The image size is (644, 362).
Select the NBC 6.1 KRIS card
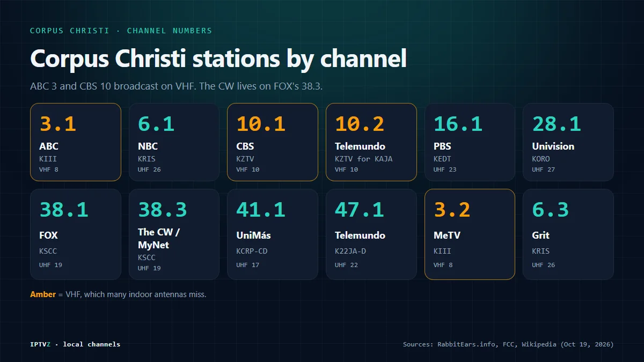pyautogui.click(x=174, y=142)
